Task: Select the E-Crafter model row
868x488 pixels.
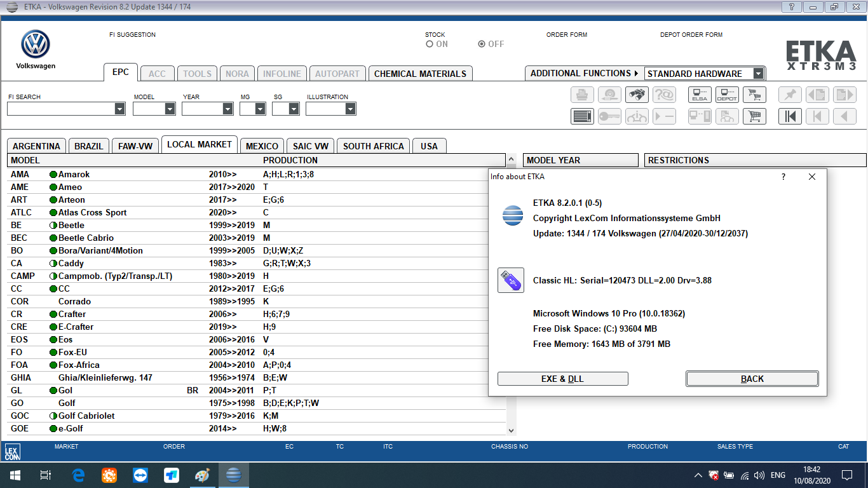Action: coord(257,327)
